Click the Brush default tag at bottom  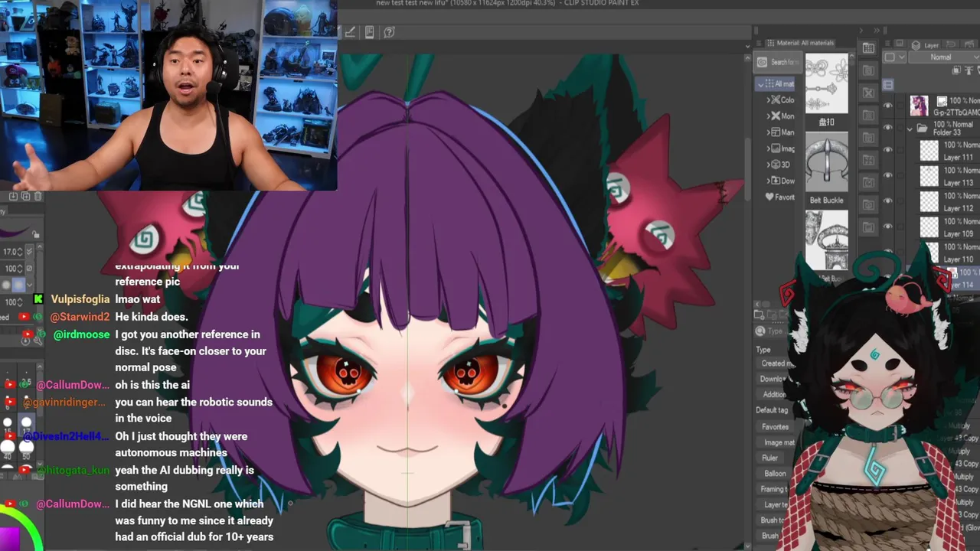click(x=769, y=536)
